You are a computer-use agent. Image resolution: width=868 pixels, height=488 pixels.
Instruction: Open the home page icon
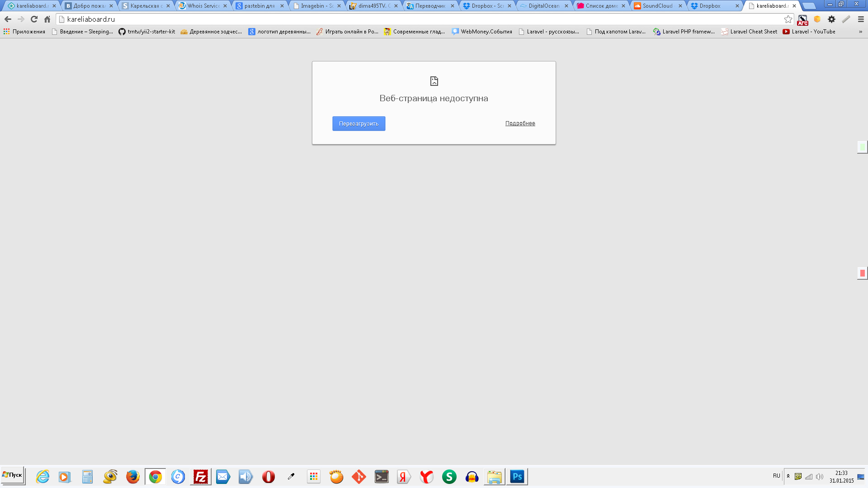click(47, 19)
